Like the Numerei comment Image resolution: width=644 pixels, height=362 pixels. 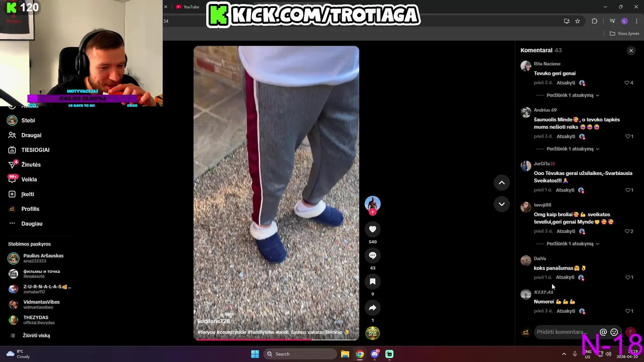[628, 311]
